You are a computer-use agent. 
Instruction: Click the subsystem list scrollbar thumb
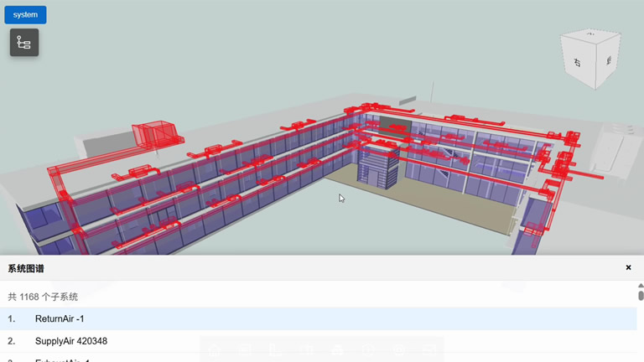[x=641, y=296]
